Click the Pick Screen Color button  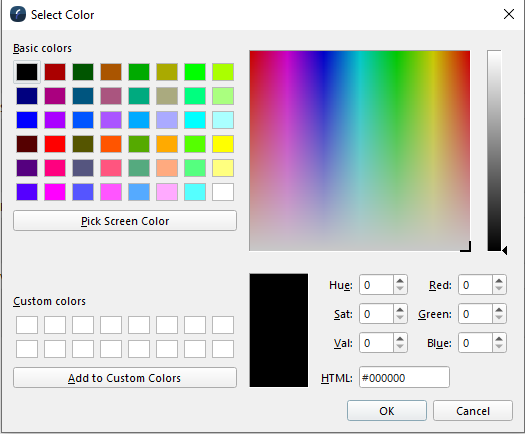(125, 221)
